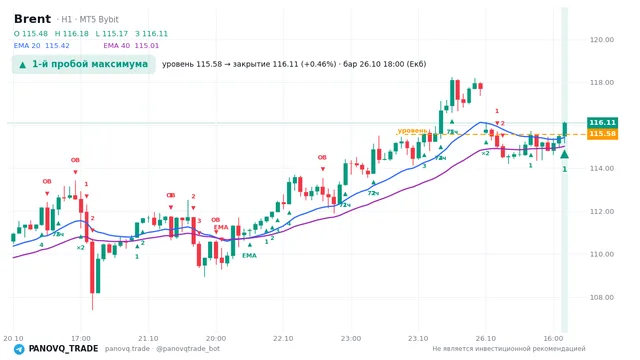Click the 'Не является инвестиционной рекомендацией' disclaimer

click(x=509, y=349)
